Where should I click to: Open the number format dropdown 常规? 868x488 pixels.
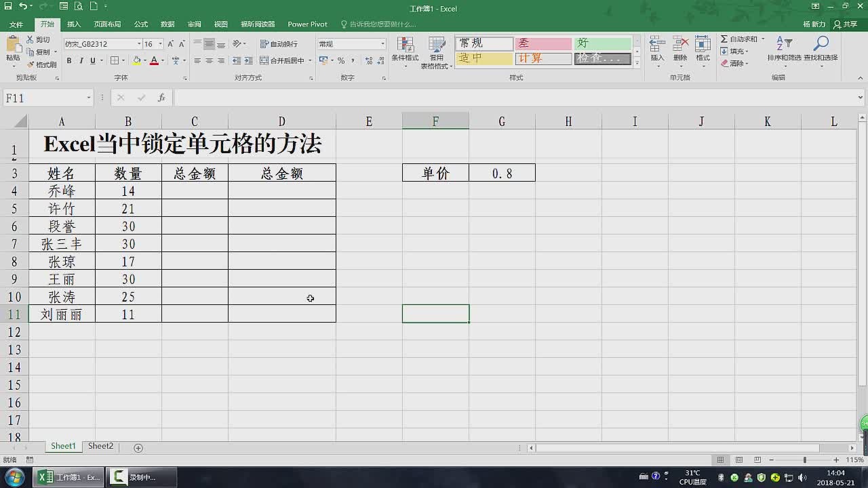[x=382, y=44]
